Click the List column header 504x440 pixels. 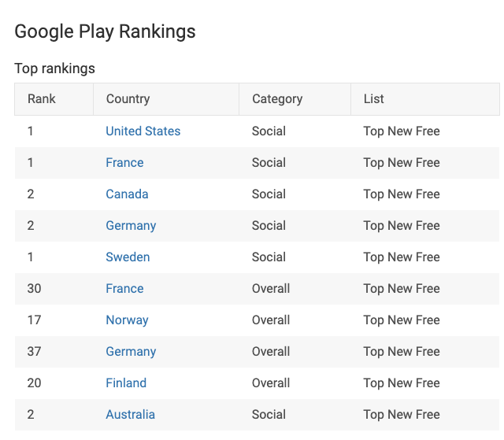[x=373, y=99]
